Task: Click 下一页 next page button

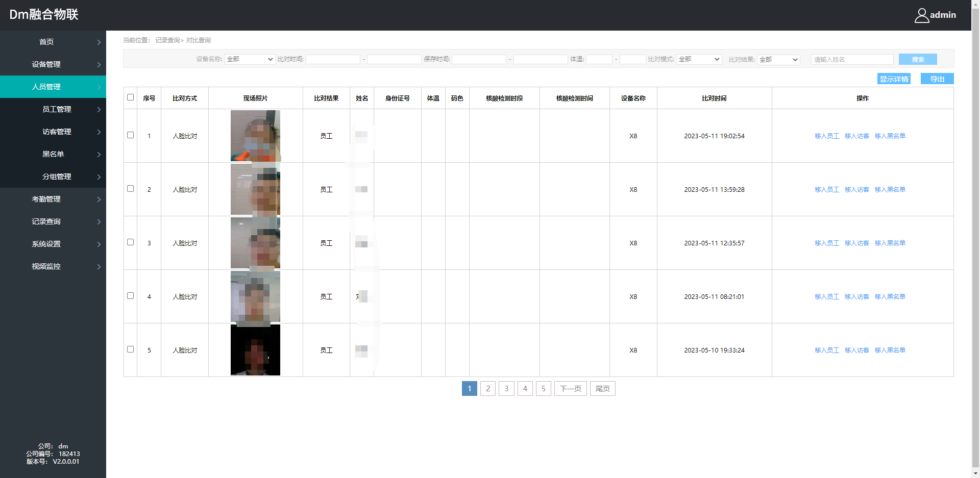Action: point(571,388)
